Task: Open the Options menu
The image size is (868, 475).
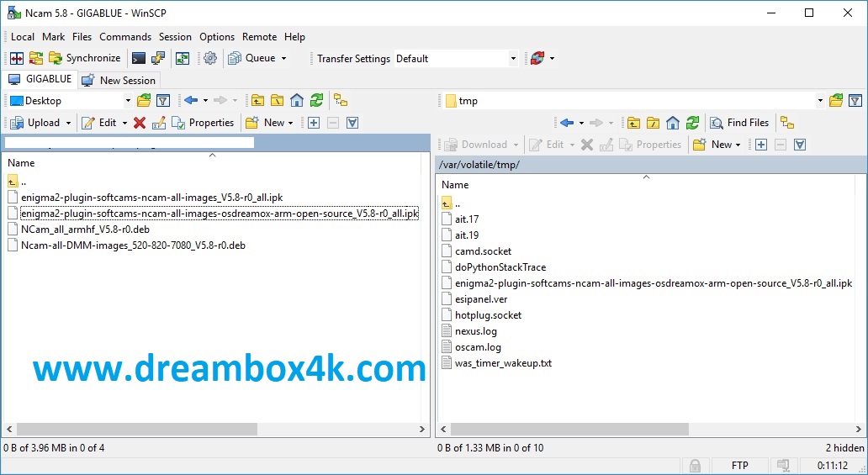Action: [x=217, y=37]
